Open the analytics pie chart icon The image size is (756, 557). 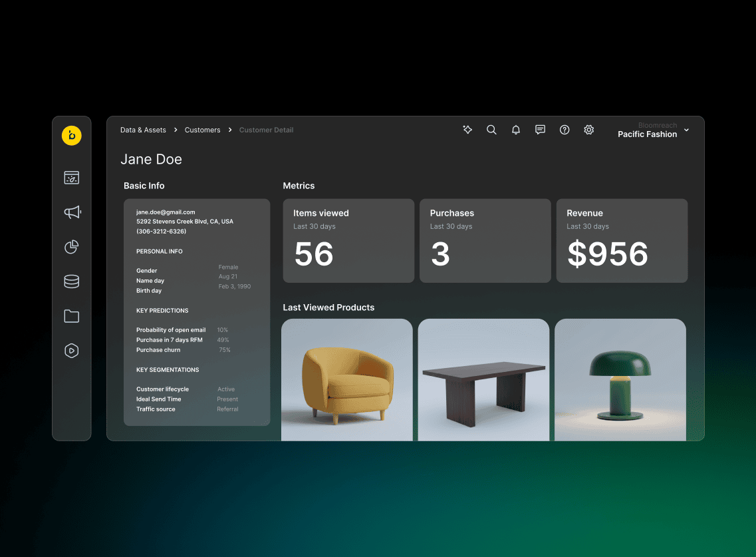coord(72,247)
